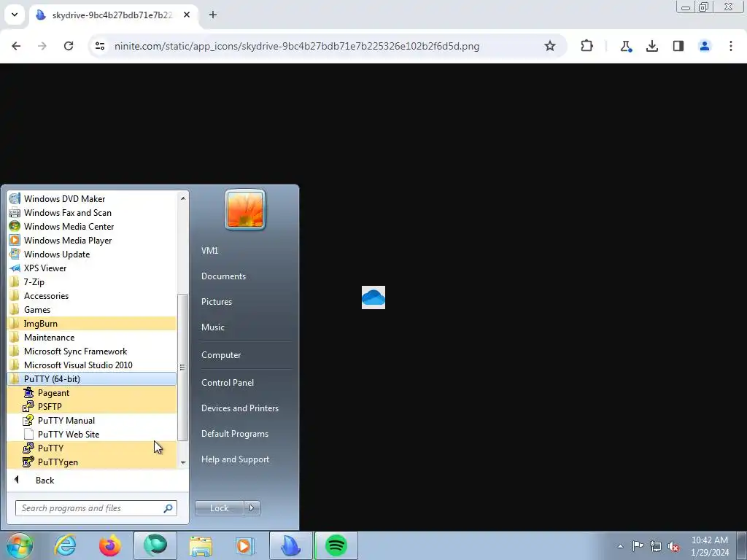Show browser downloads
This screenshot has height=560, width=747.
tap(652, 46)
